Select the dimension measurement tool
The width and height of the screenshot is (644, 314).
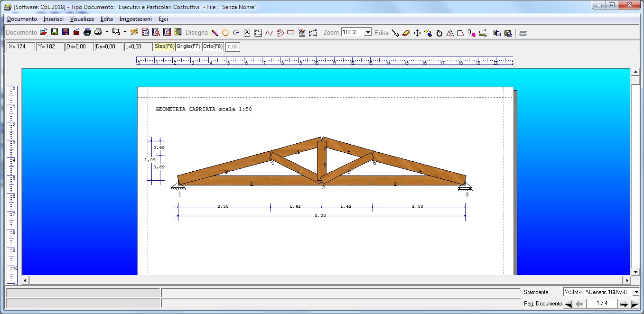pos(313,33)
